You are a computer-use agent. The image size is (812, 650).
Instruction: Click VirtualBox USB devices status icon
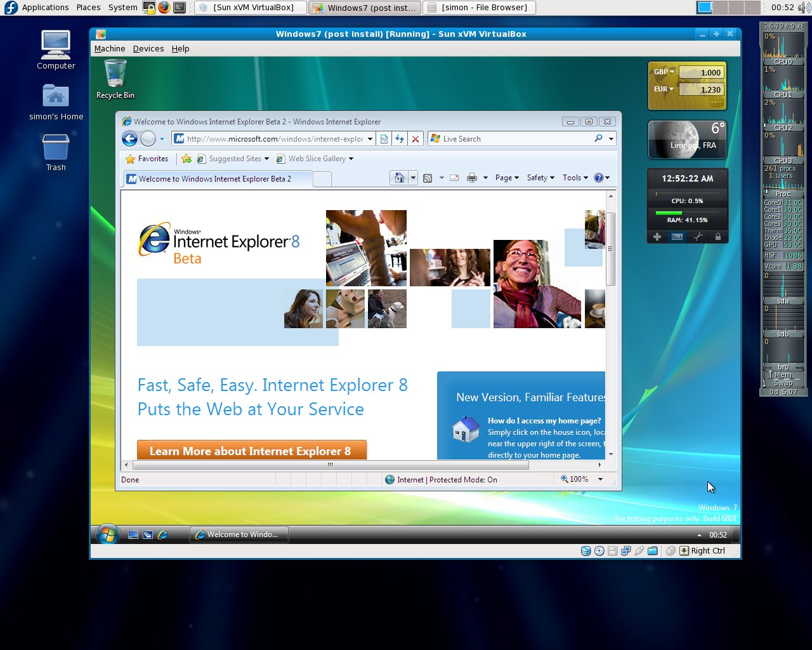(639, 551)
